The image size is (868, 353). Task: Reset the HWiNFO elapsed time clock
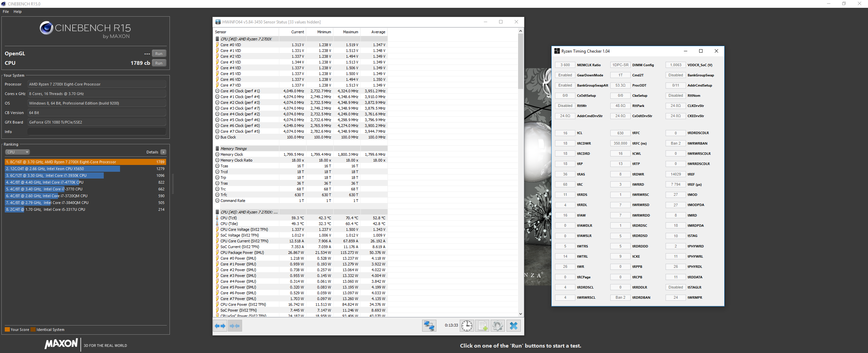coord(467,326)
